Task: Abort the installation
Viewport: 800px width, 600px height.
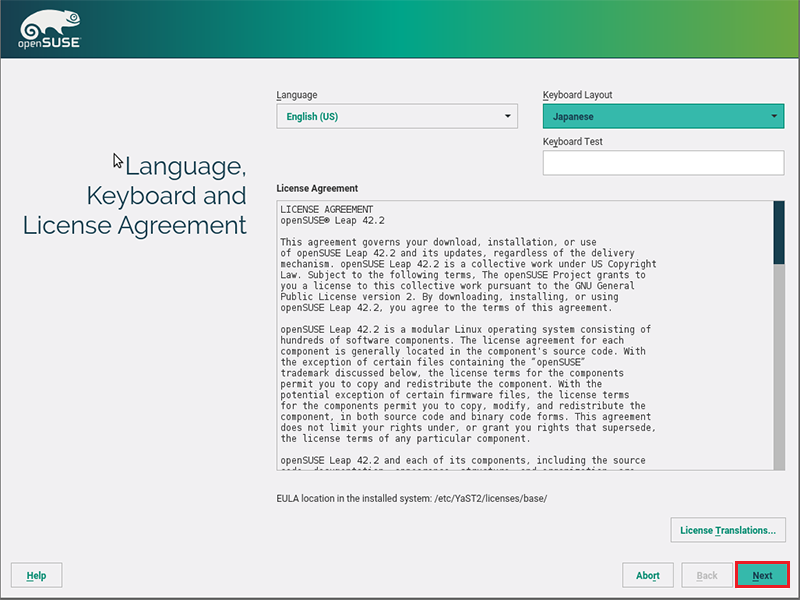Action: pos(648,575)
